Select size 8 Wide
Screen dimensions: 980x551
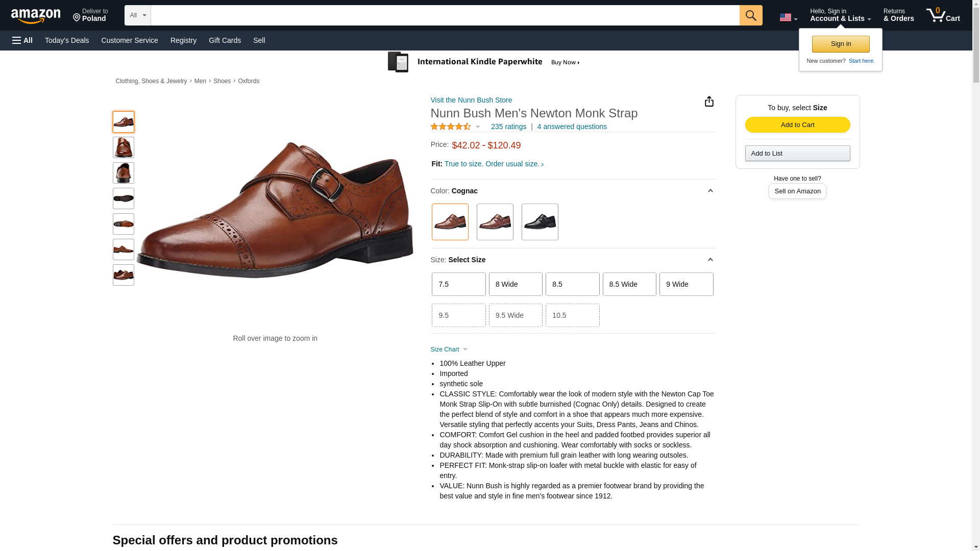click(x=516, y=284)
